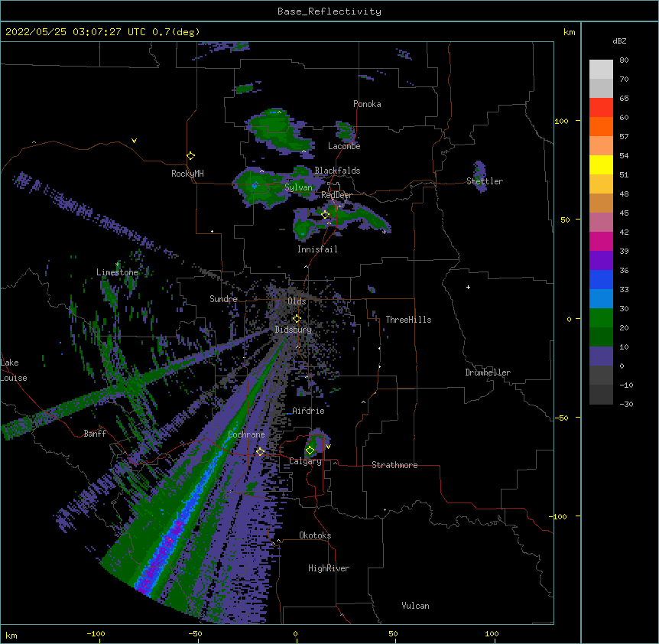Click the white plus marker north of Drumheller
This screenshot has width=659, height=644.
[x=468, y=287]
